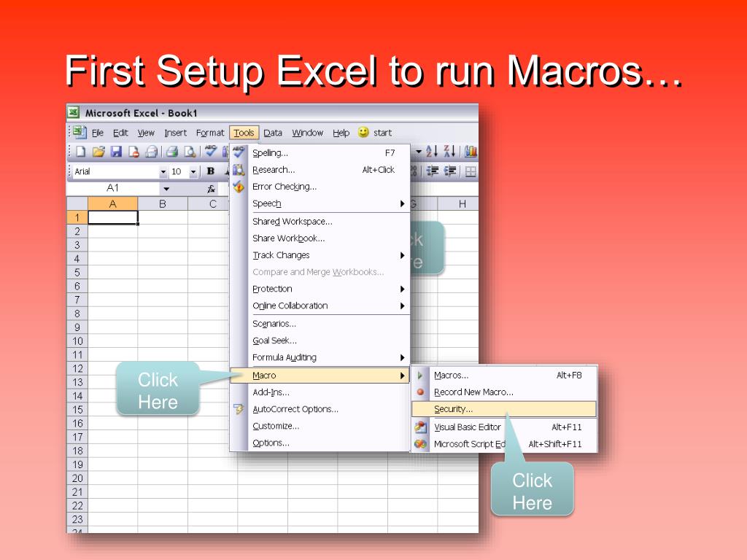Image resolution: width=747 pixels, height=560 pixels.
Task: Choose Macros... in Macro submenu
Action: tap(504, 376)
